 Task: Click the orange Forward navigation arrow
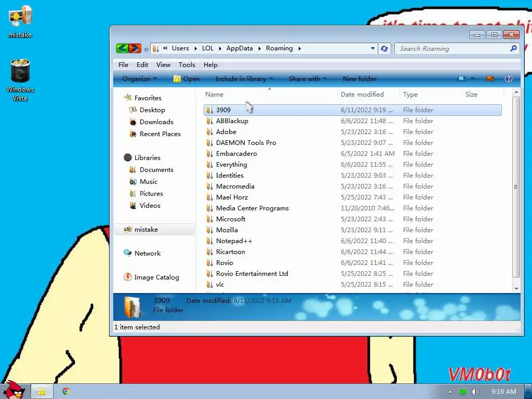[135, 48]
